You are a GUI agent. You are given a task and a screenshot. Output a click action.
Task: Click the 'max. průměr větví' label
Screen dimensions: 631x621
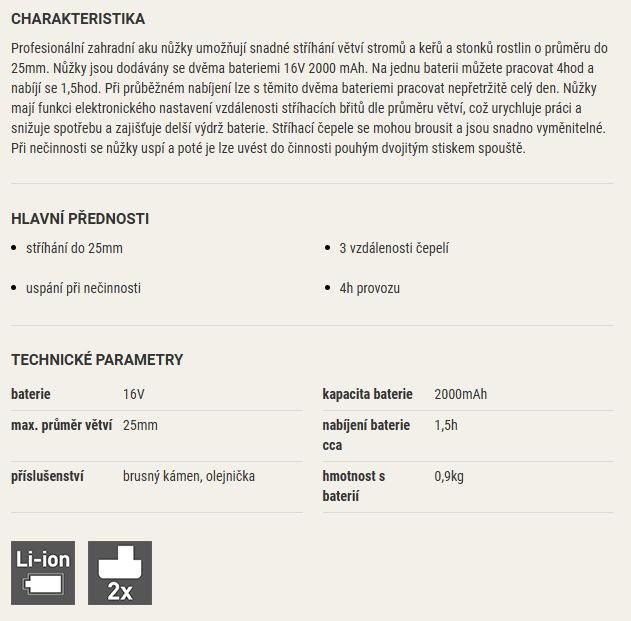pyautogui.click(x=62, y=425)
